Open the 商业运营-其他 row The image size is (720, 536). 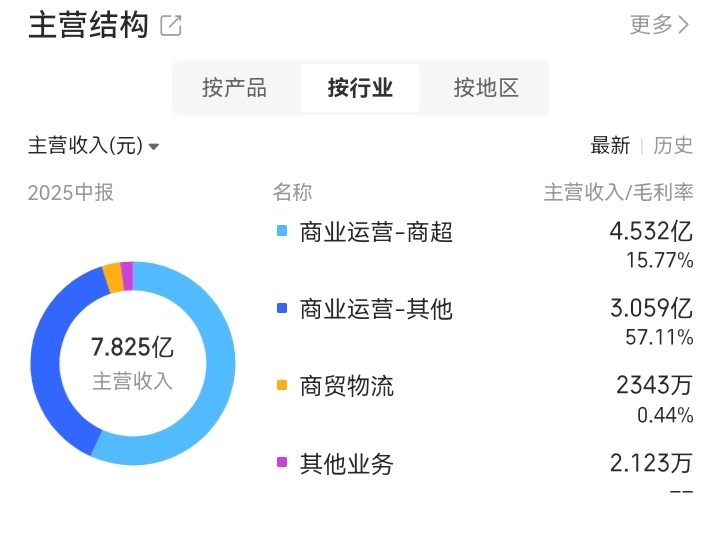coord(484,322)
